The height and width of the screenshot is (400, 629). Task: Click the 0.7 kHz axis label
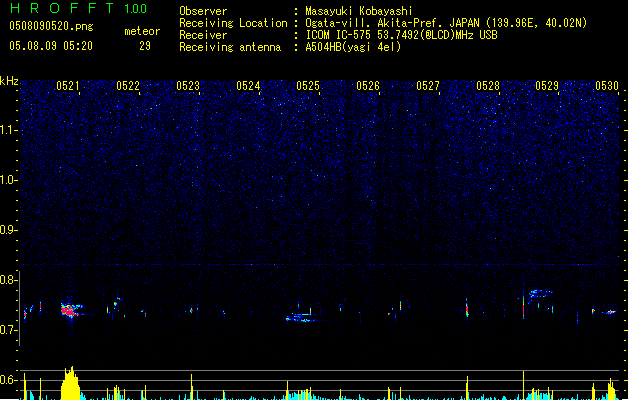pos(9,330)
